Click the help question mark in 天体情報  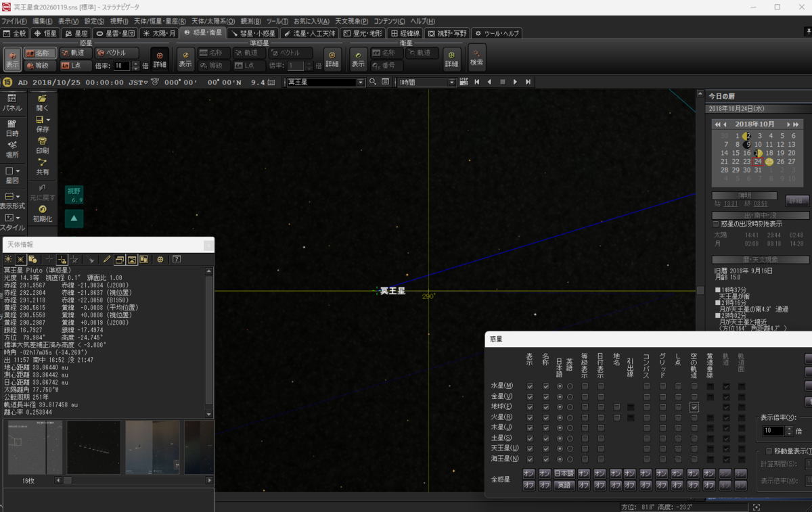pos(177,259)
